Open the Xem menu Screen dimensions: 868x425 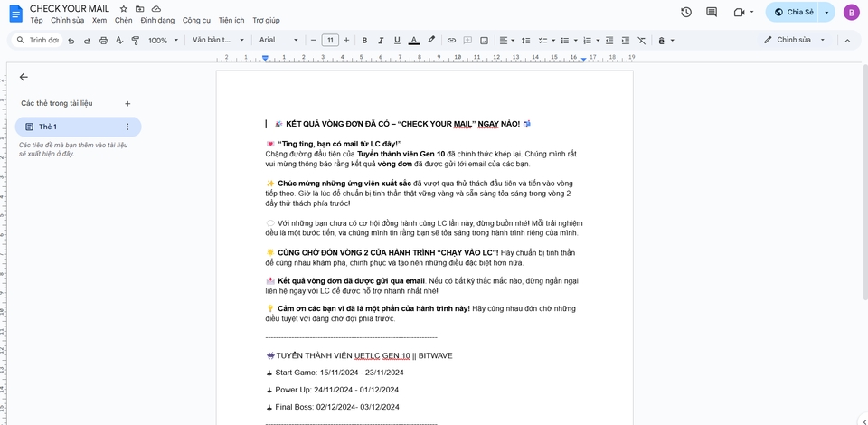99,21
